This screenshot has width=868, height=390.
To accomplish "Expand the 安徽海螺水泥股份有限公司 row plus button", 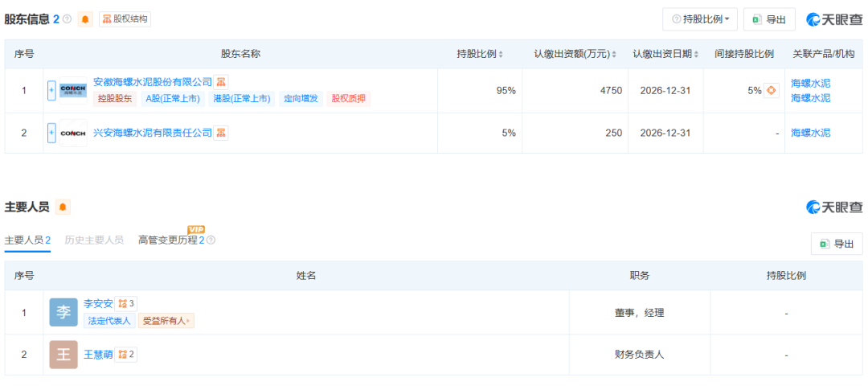I will pyautogui.click(x=51, y=90).
